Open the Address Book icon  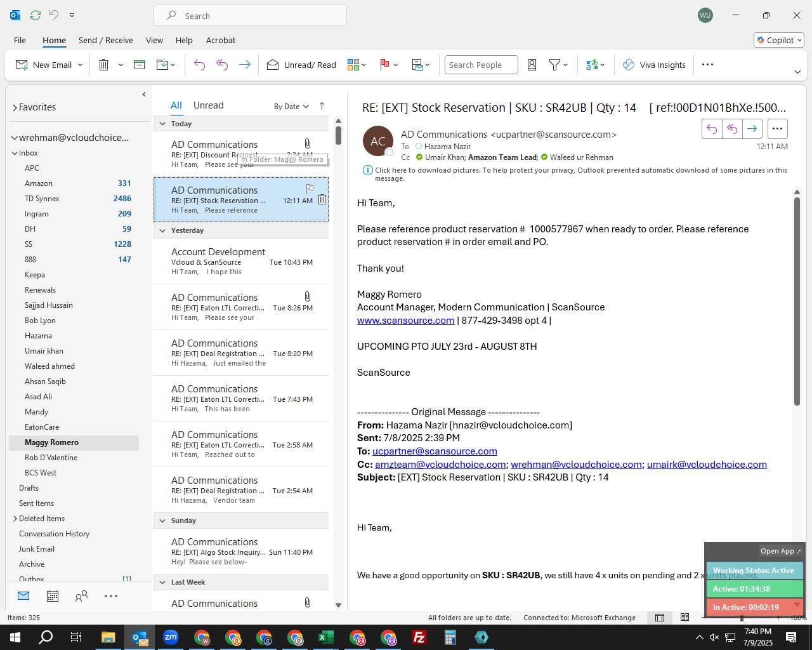532,65
